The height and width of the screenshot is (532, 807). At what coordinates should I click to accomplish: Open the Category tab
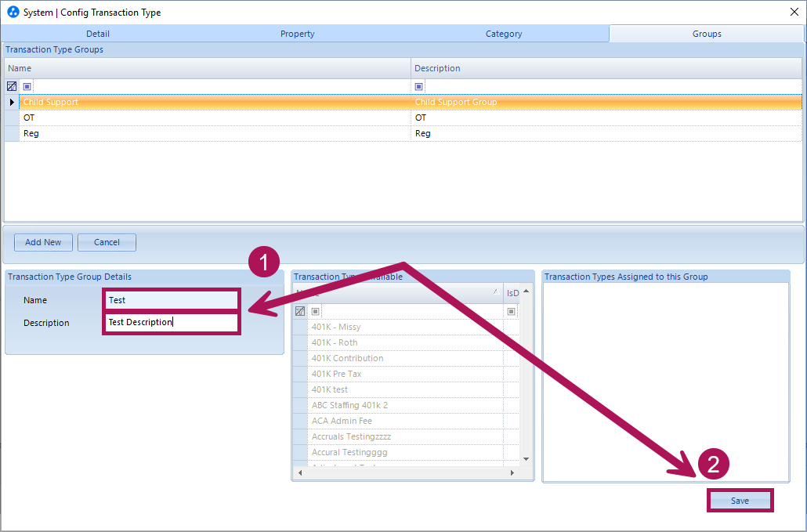pos(503,34)
